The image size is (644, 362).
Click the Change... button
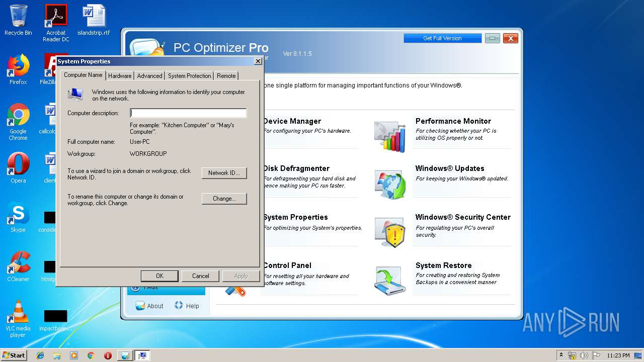tap(224, 199)
